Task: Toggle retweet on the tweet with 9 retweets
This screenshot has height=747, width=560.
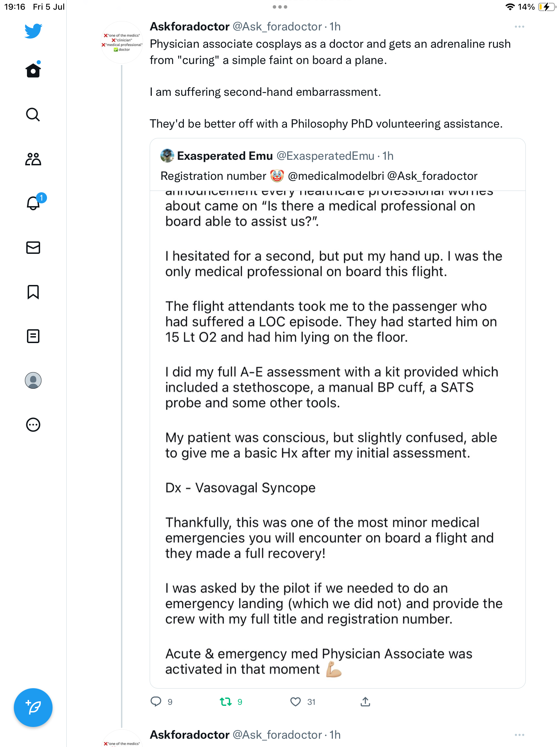Action: pos(226,702)
